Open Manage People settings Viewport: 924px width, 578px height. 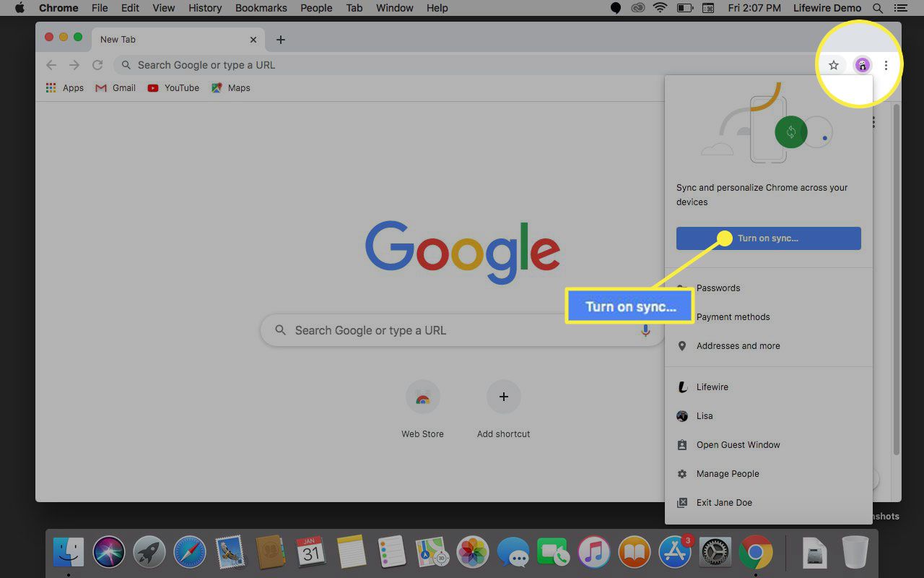(727, 474)
